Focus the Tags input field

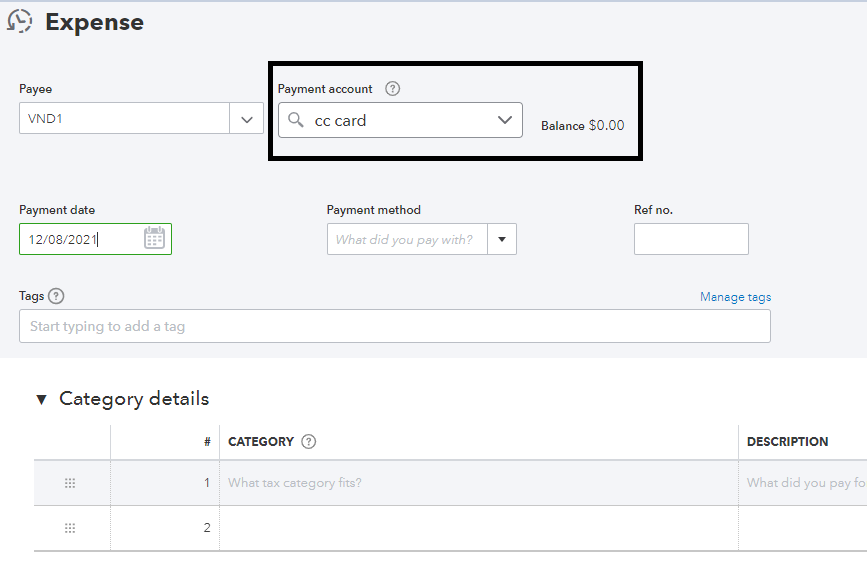[394, 326]
